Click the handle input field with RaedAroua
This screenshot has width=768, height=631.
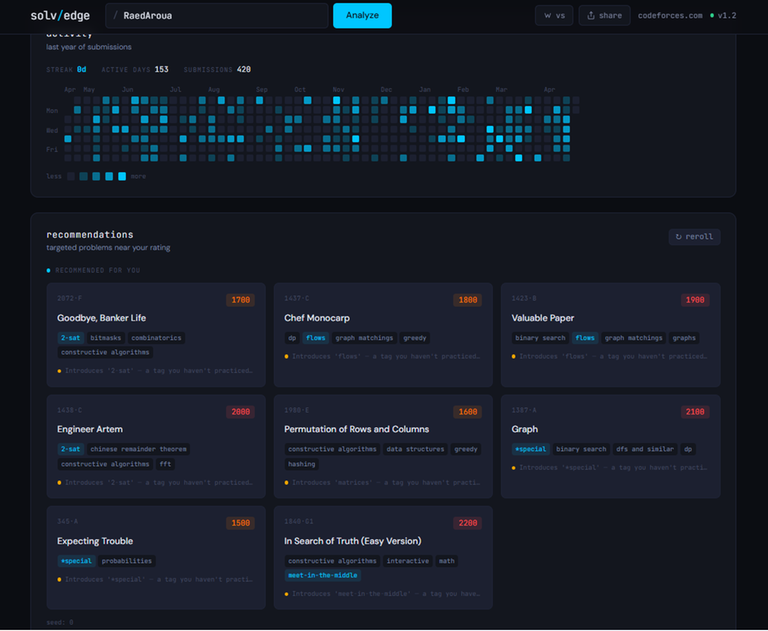pos(220,16)
